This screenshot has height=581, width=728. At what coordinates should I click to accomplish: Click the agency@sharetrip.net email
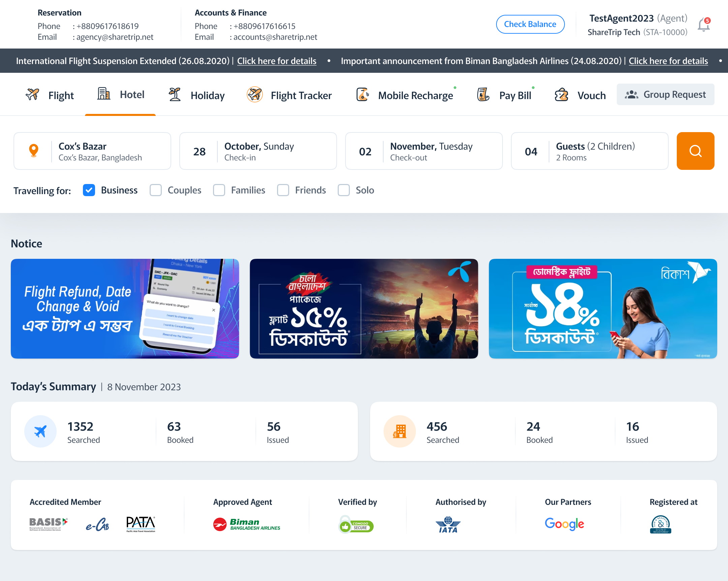click(115, 37)
